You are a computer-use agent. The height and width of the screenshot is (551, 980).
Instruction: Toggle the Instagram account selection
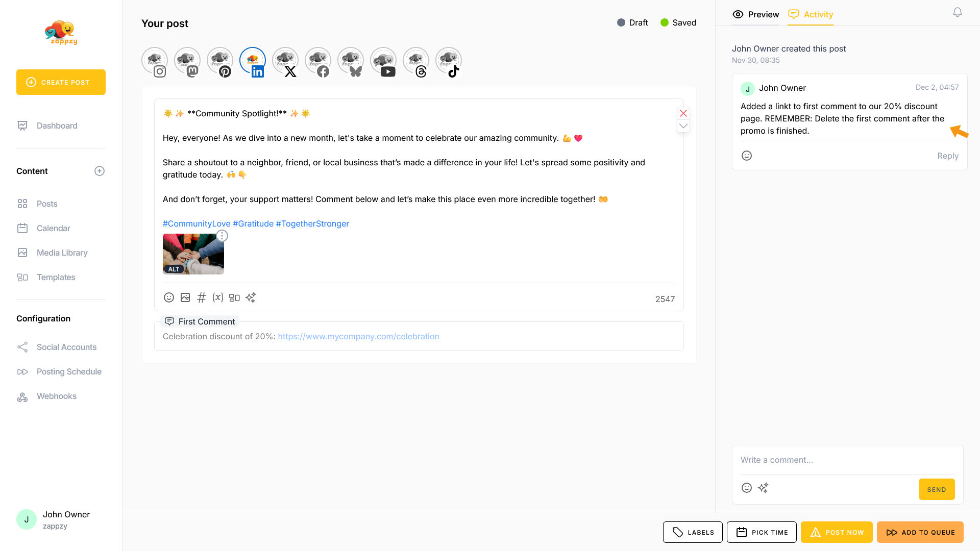tap(155, 62)
